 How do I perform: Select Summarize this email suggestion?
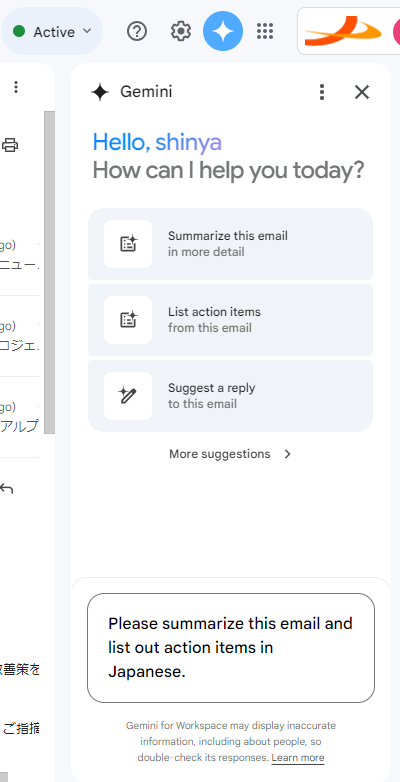click(230, 244)
